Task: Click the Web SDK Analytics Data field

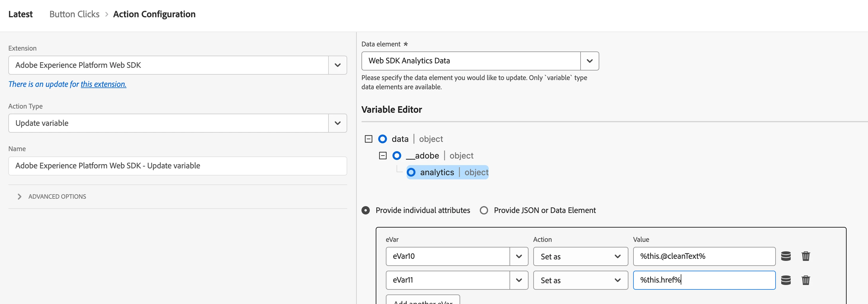Action: point(471,61)
